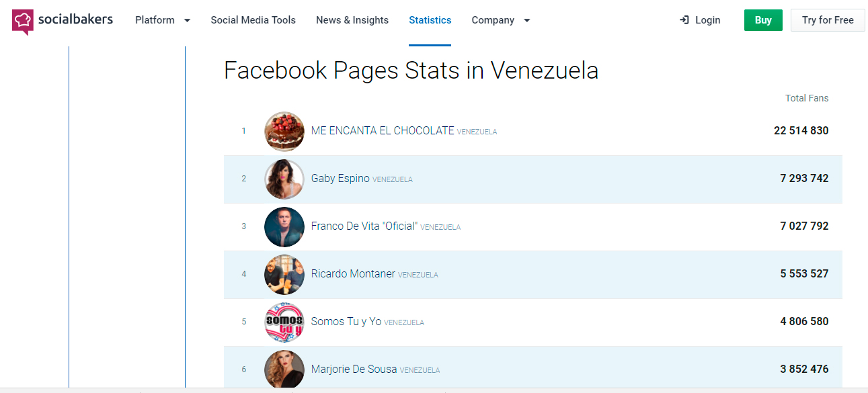
Task: Open the Gaby Espino page link
Action: [x=340, y=179]
